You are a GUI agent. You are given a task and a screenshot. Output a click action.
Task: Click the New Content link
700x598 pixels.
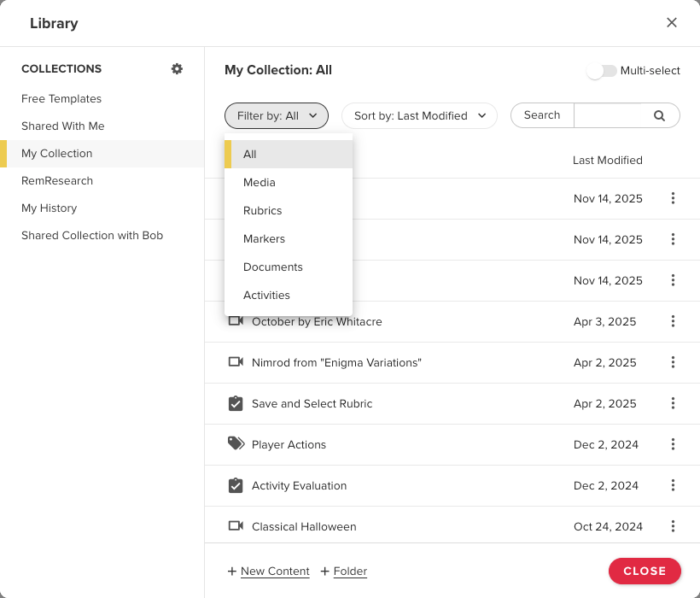pyautogui.click(x=275, y=572)
